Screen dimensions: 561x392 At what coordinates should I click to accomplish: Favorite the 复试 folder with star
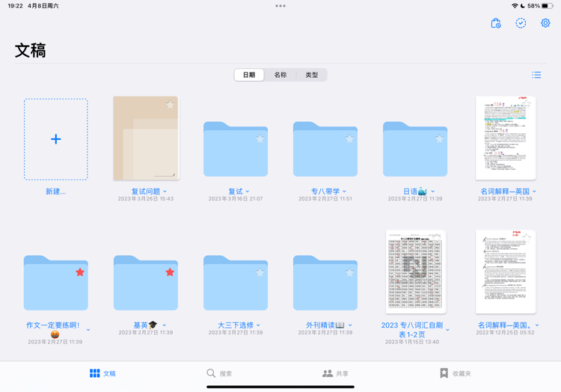click(260, 139)
